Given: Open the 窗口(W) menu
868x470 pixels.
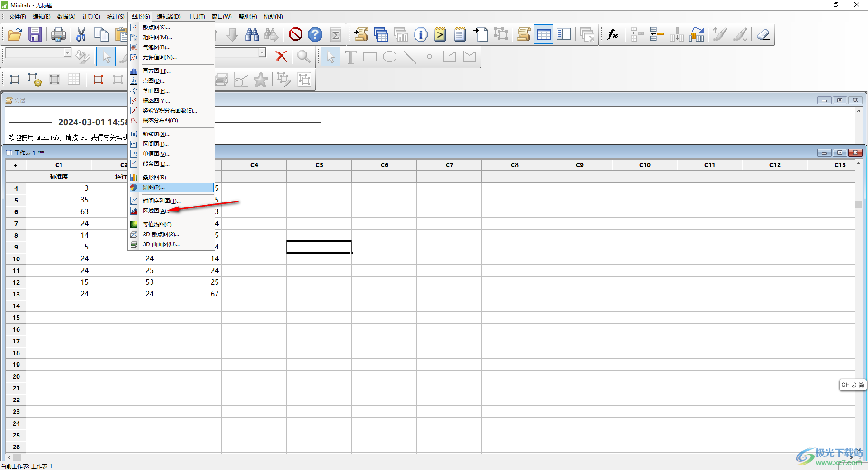Looking at the screenshot, I should tap(222, 17).
